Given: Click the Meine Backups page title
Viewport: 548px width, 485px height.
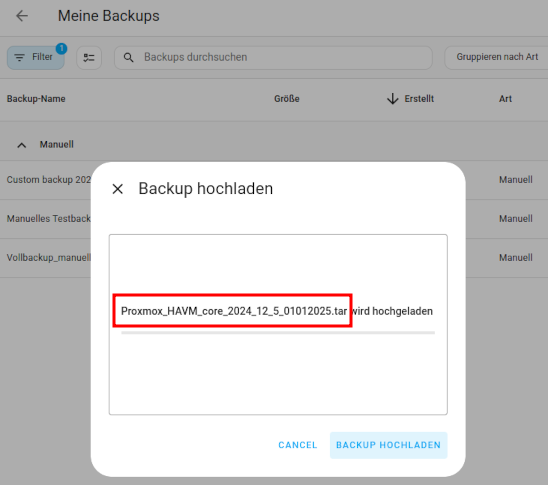Looking at the screenshot, I should coord(108,16).
